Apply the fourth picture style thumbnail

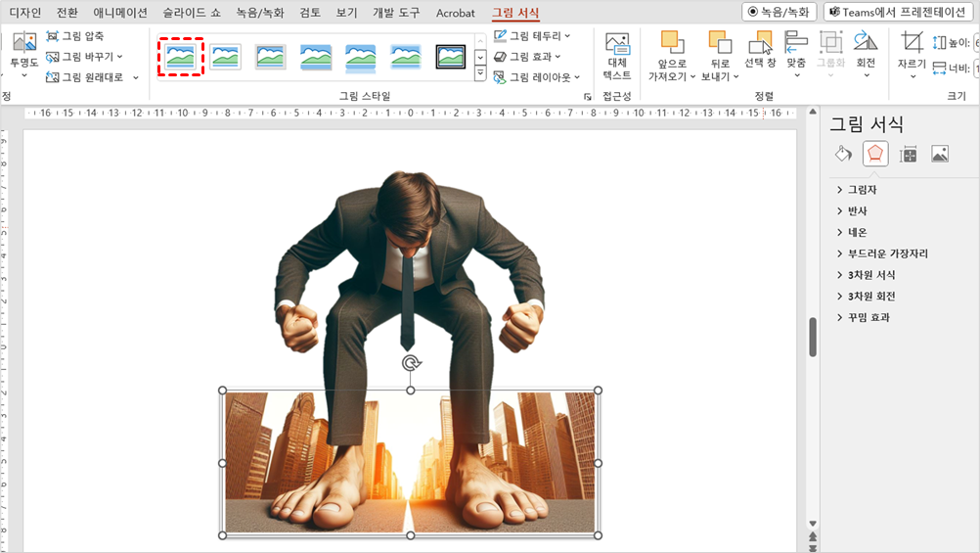pyautogui.click(x=316, y=57)
